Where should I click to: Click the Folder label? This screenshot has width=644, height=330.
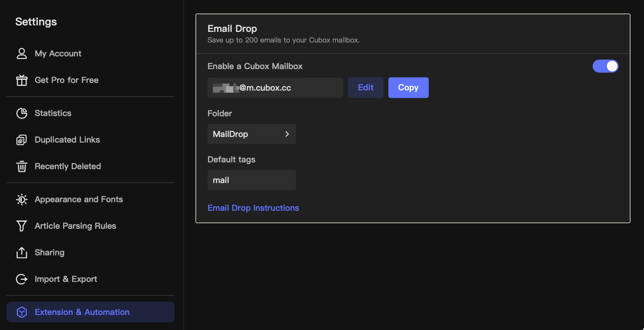[220, 113]
